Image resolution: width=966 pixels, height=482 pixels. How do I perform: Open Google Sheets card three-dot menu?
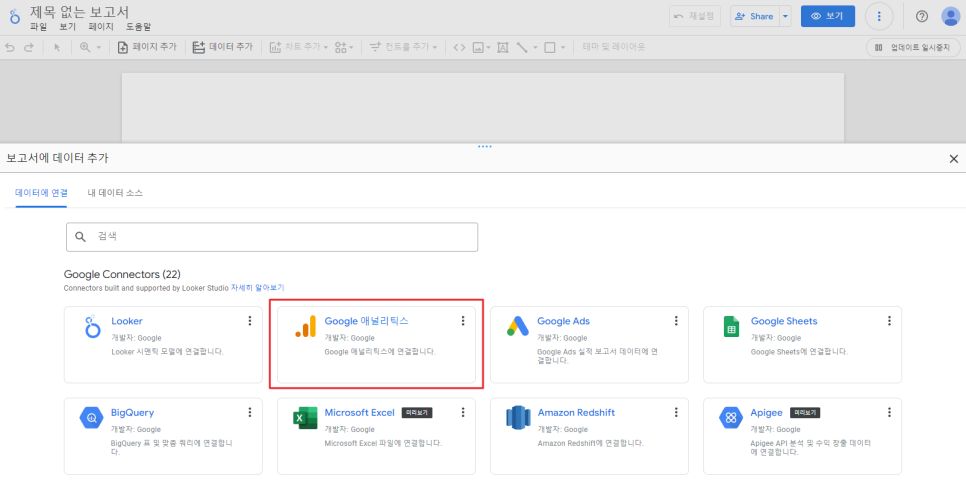[889, 321]
